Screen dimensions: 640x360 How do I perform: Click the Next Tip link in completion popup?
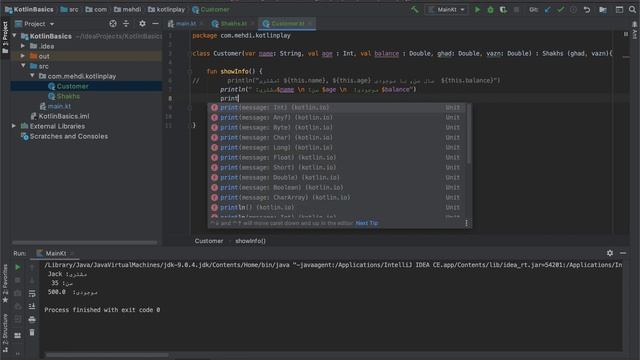367,223
